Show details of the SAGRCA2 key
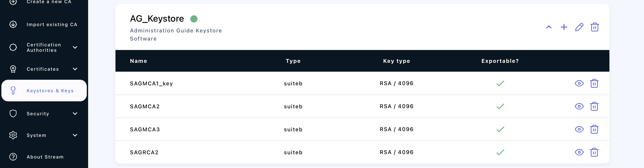The width and height of the screenshot is (644, 168). coord(579,152)
